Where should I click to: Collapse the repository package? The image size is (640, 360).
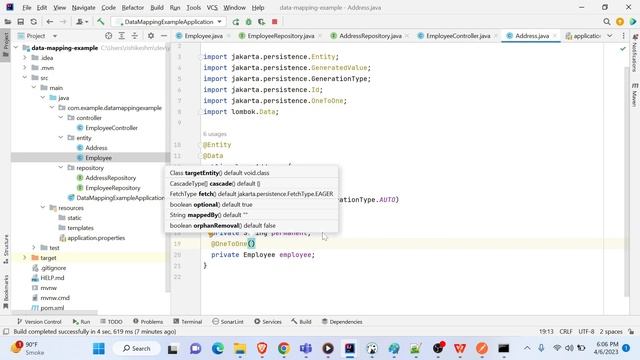[x=61, y=168]
